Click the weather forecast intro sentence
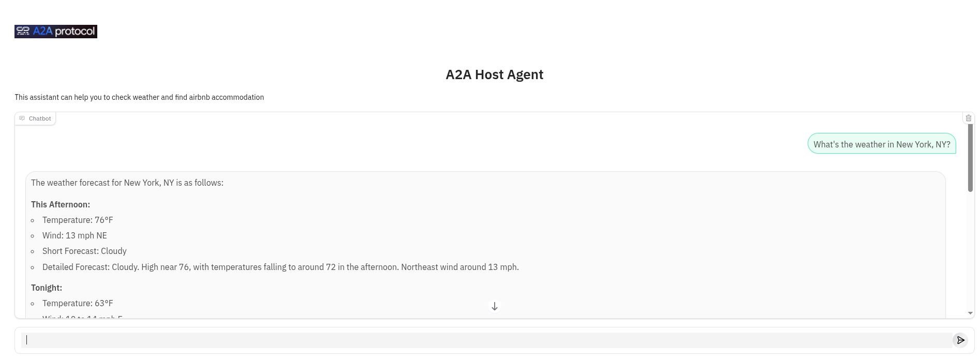This screenshot has height=360, width=980. click(x=127, y=183)
